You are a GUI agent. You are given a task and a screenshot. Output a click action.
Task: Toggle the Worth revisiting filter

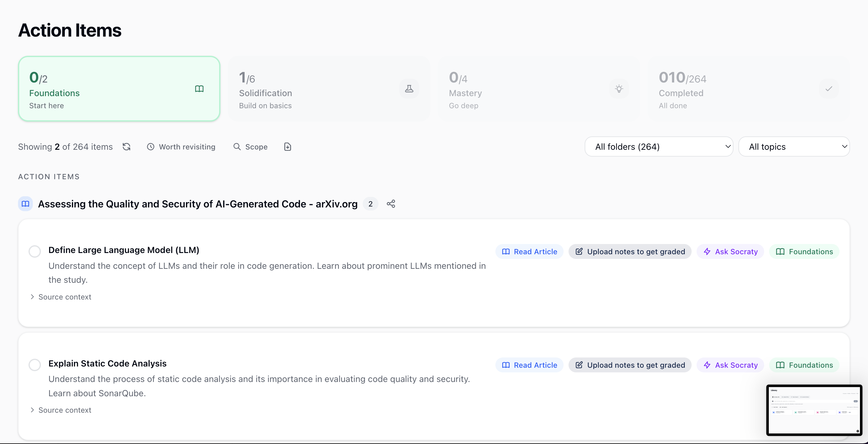point(181,147)
